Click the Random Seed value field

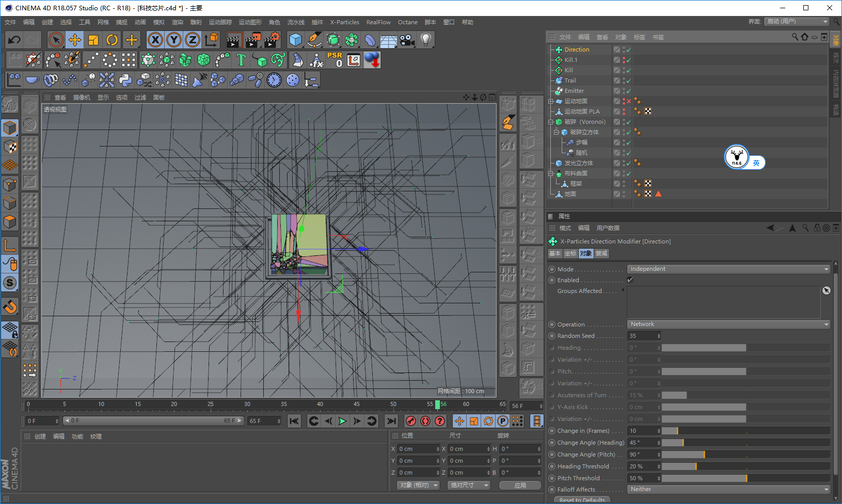coord(644,336)
